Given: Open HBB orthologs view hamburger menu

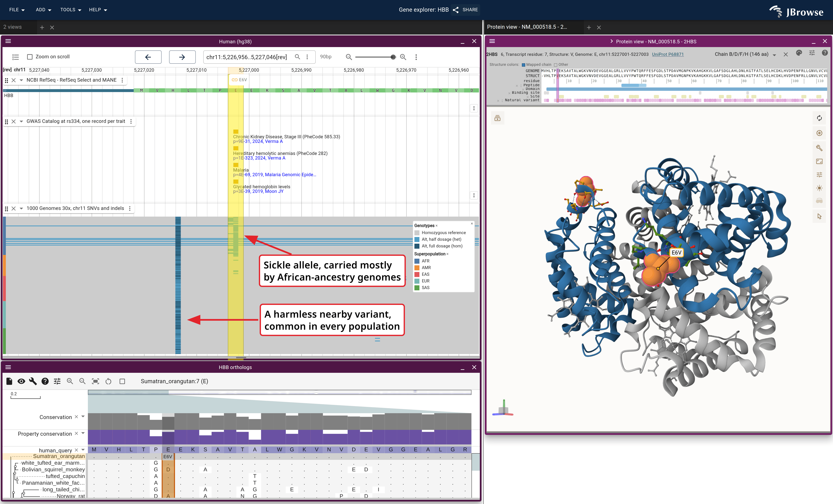Looking at the screenshot, I should pos(9,367).
